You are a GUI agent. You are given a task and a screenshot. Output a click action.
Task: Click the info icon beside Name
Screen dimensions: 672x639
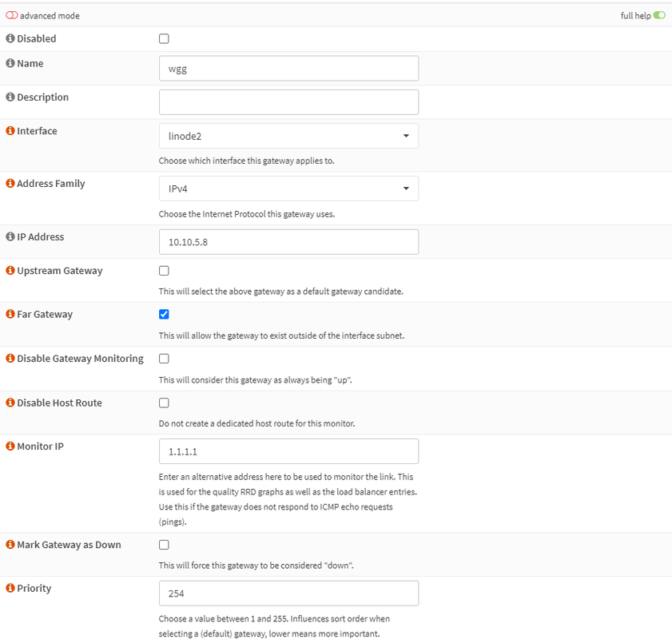click(x=10, y=63)
